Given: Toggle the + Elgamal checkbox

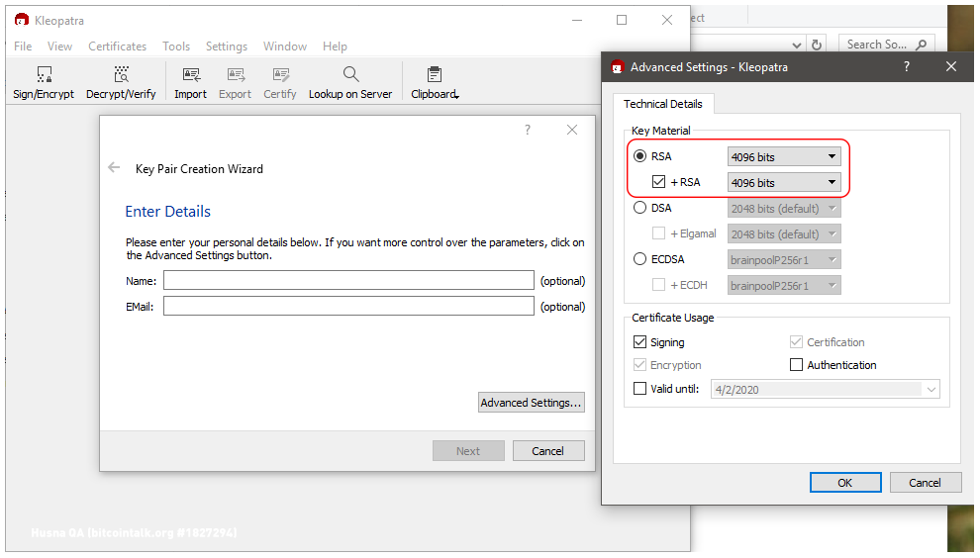Looking at the screenshot, I should (658, 233).
